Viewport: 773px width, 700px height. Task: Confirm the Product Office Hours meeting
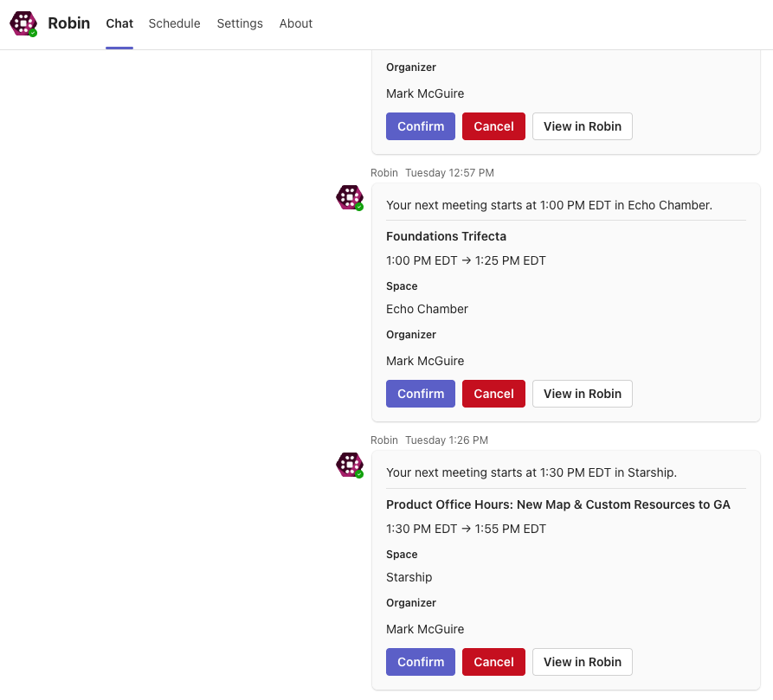(x=421, y=662)
